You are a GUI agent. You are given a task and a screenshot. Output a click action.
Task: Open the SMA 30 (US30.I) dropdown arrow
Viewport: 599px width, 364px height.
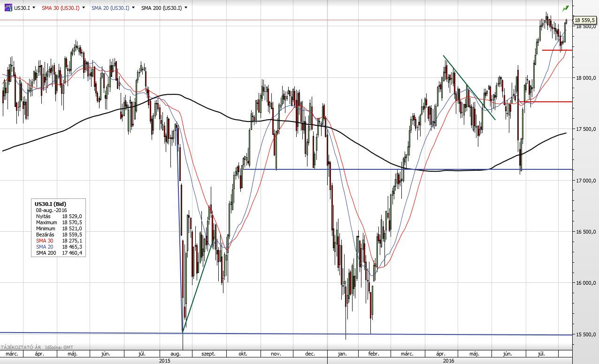click(84, 8)
